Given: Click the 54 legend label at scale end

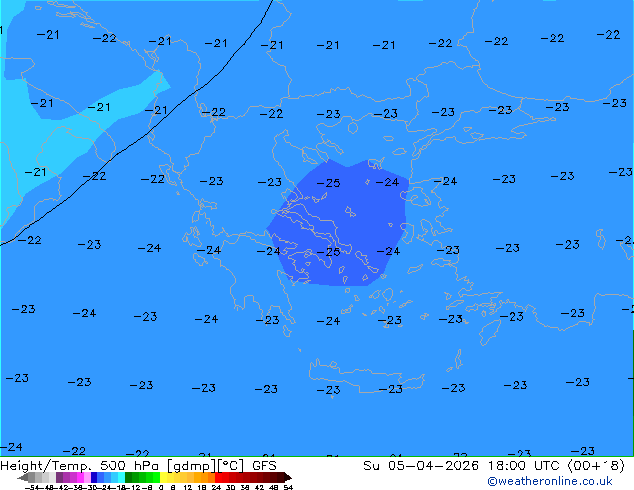Looking at the screenshot, I should 287,488.
